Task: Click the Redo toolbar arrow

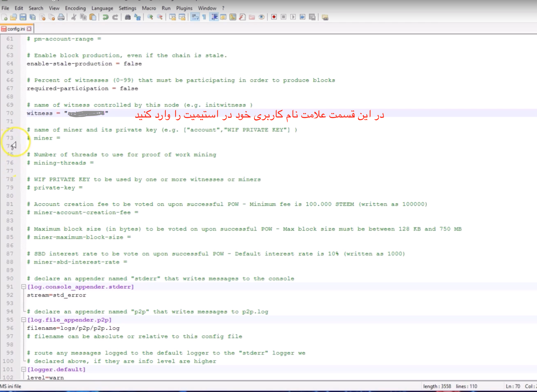Action: (115, 17)
